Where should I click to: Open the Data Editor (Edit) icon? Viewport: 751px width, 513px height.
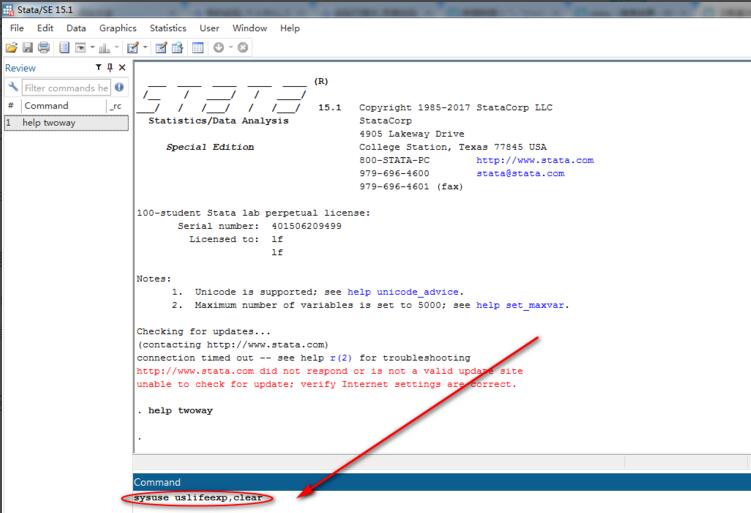tap(161, 47)
